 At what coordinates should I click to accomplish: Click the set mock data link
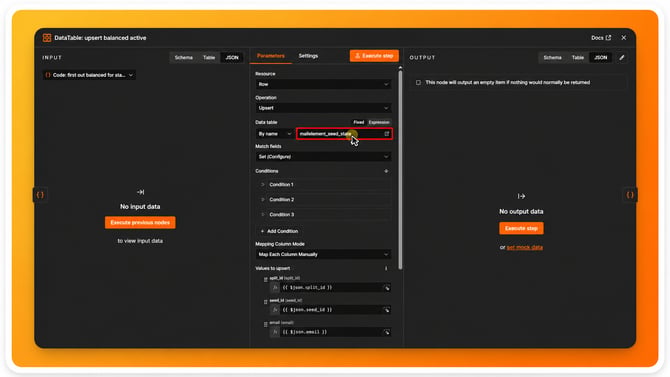525,247
